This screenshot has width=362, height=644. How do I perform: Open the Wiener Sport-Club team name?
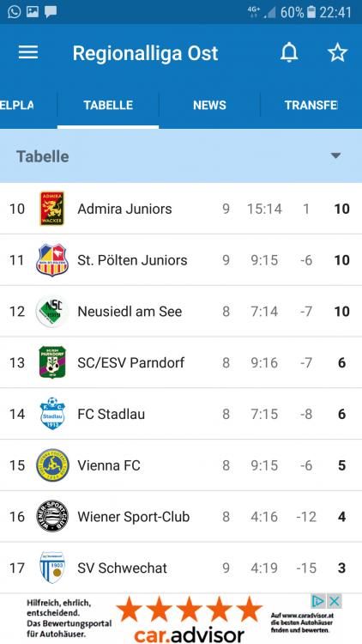(133, 517)
